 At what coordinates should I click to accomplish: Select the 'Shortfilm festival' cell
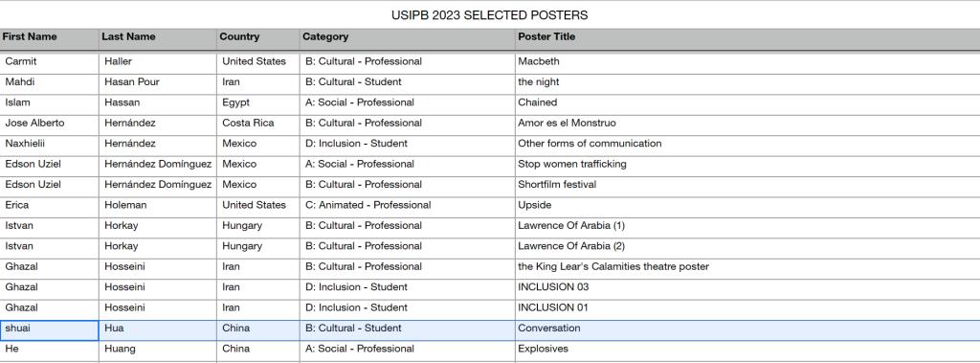747,187
